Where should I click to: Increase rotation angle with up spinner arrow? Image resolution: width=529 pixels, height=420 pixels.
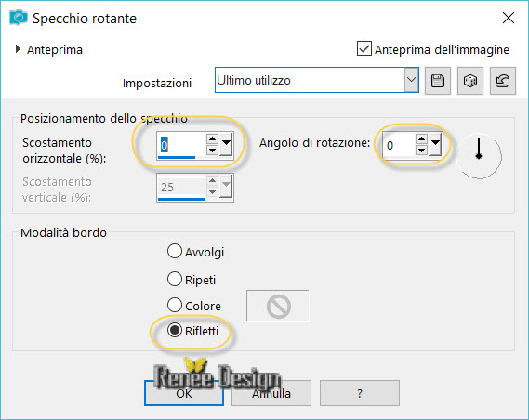click(x=421, y=139)
